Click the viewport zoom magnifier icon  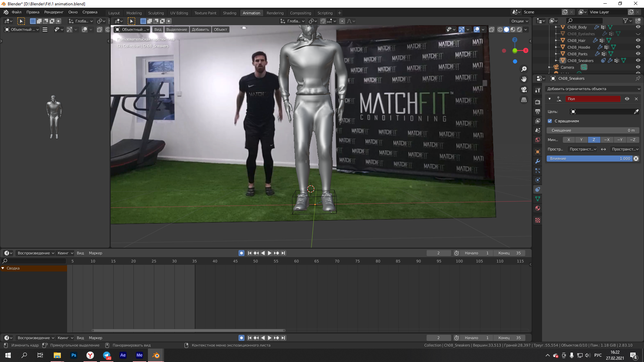524,69
